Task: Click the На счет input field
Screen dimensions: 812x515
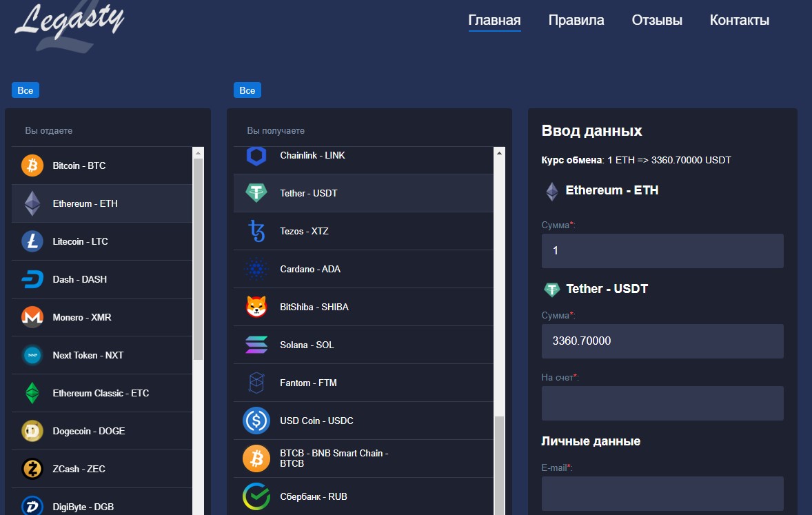Action: point(662,403)
